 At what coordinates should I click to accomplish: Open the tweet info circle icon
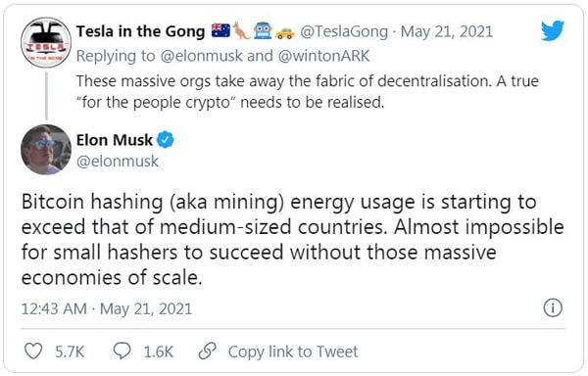pyautogui.click(x=553, y=308)
